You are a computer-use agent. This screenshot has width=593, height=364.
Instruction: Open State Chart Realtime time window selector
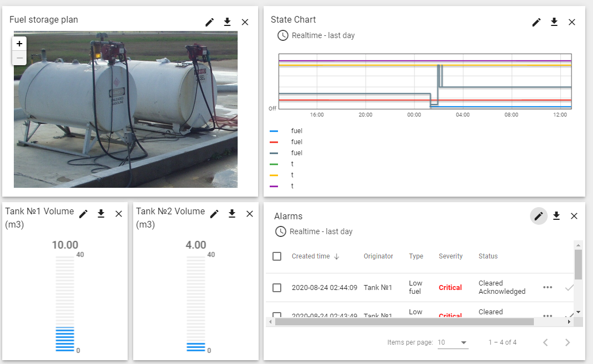pyautogui.click(x=317, y=35)
